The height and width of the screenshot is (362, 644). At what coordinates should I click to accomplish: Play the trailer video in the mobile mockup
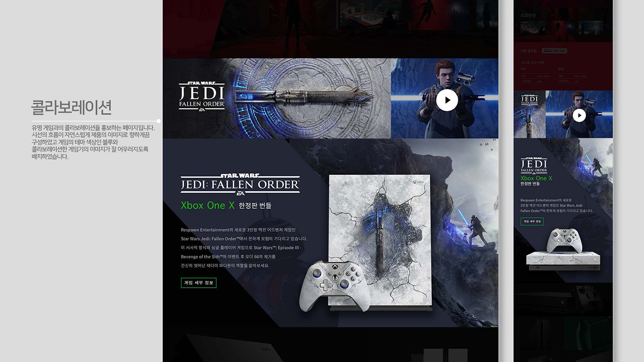click(x=579, y=115)
